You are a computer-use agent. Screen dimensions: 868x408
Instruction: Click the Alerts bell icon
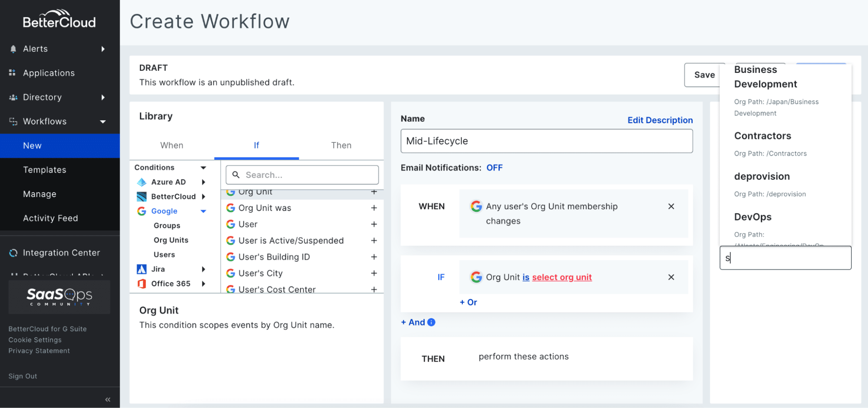click(x=13, y=49)
